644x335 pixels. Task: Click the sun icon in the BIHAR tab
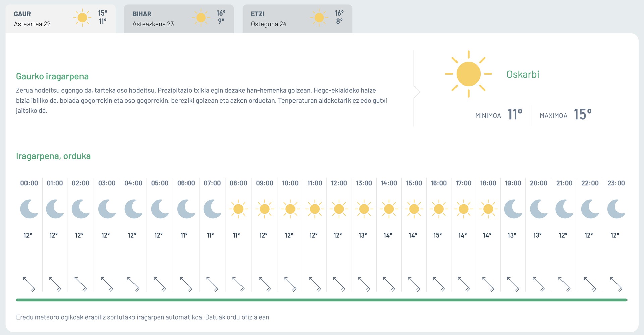click(201, 18)
